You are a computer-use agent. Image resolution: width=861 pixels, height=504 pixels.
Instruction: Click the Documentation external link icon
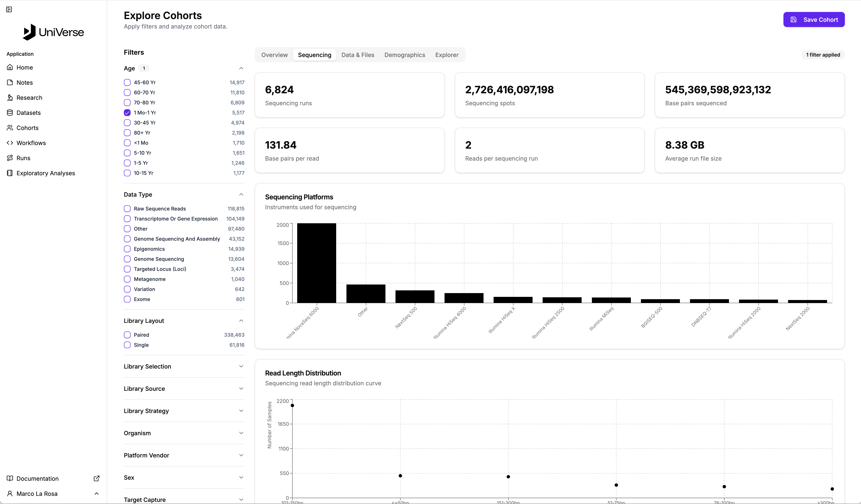(96, 478)
